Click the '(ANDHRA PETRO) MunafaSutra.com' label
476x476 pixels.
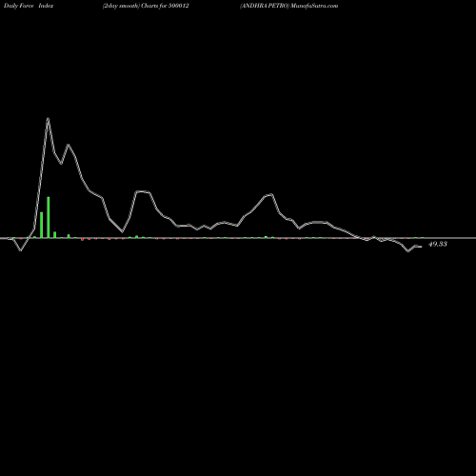pyautogui.click(x=288, y=6)
